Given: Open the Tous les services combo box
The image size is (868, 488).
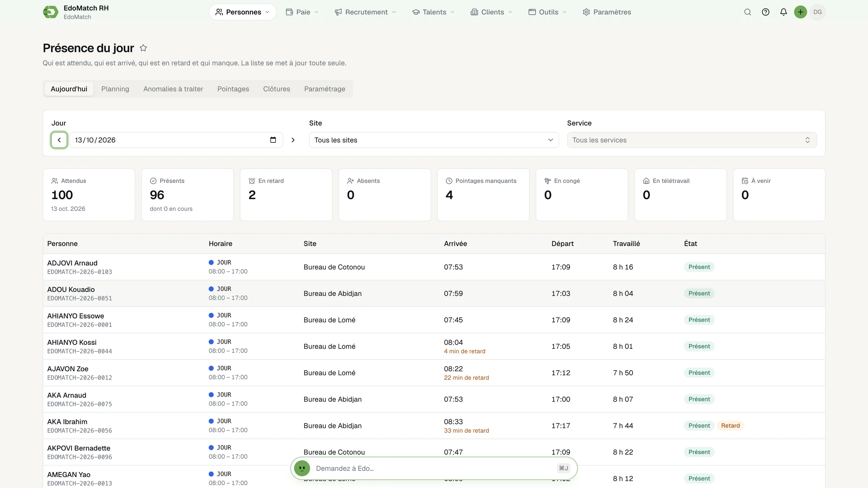Looking at the screenshot, I should (692, 140).
